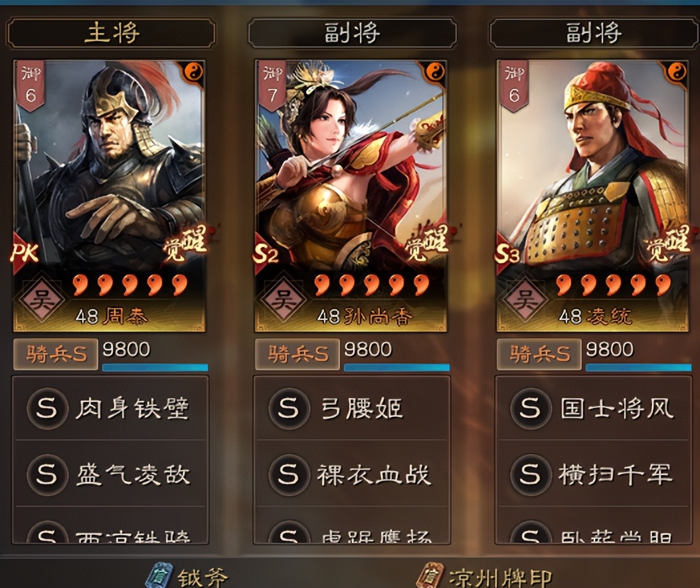Screen dimensions: 700x588
Task: Tap the 吴 faction emblem on 周泰
Action: (x=41, y=299)
